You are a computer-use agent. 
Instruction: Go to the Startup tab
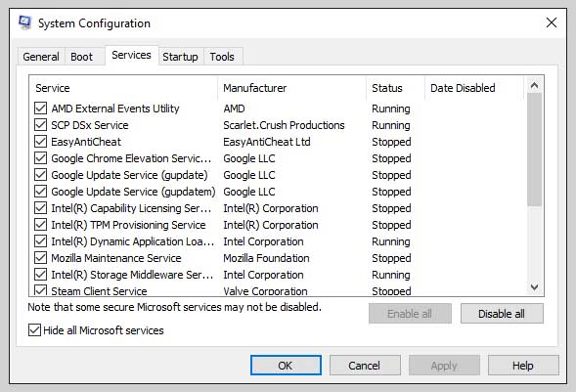pyautogui.click(x=180, y=57)
